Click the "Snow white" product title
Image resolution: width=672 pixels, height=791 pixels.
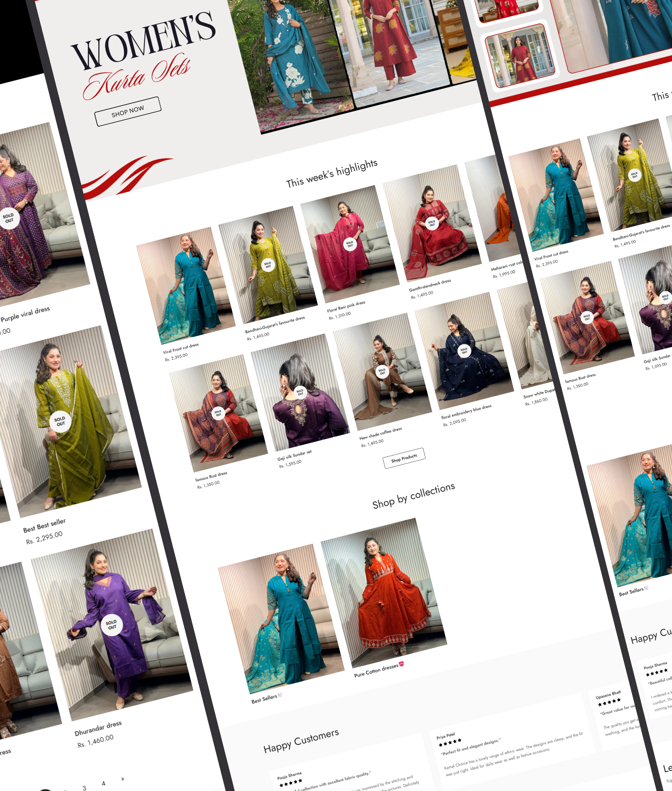[539, 393]
